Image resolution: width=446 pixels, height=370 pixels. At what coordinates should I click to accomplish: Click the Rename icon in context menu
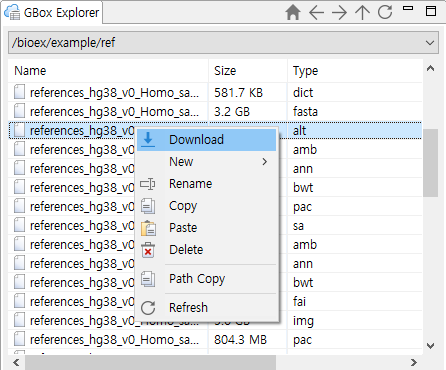147,184
